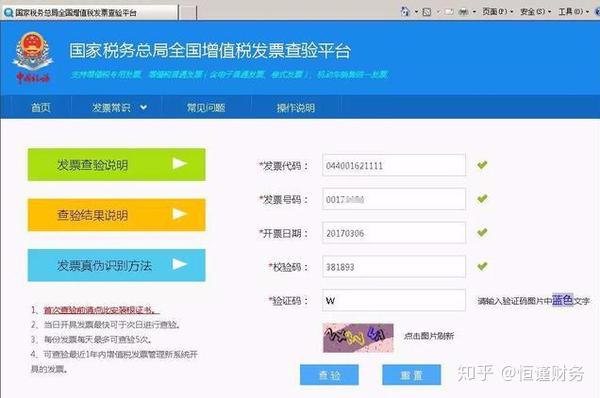Open 常见问题 in the navigation bar
The image size is (600, 398).
[x=206, y=108]
